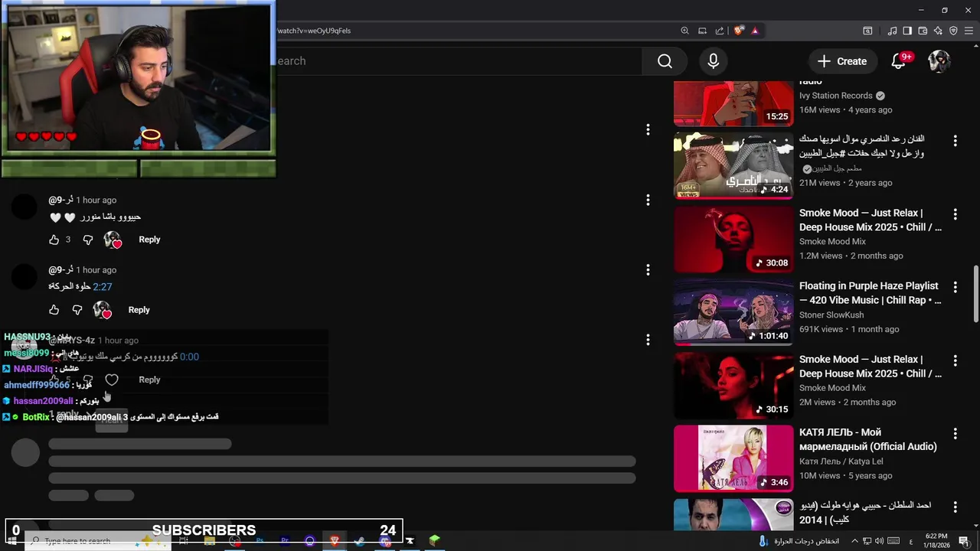980x551 pixels.
Task: Open the Windows notification center icon
Action: pyautogui.click(x=964, y=541)
